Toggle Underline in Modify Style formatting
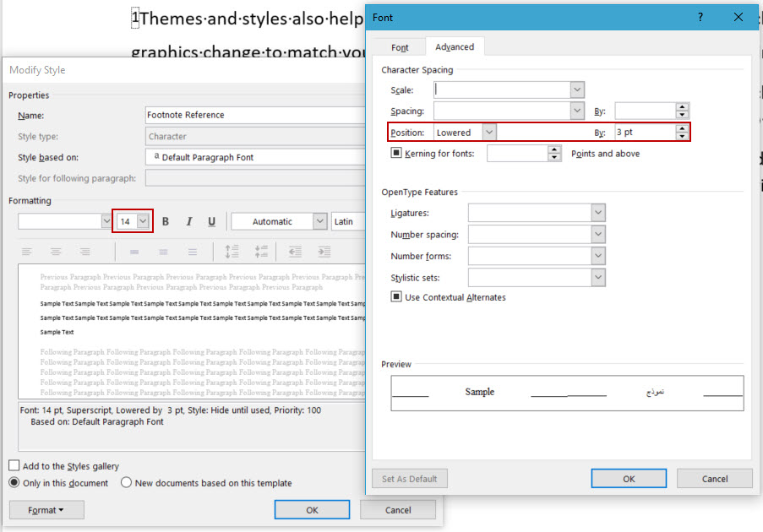The height and width of the screenshot is (532, 763). coord(212,221)
